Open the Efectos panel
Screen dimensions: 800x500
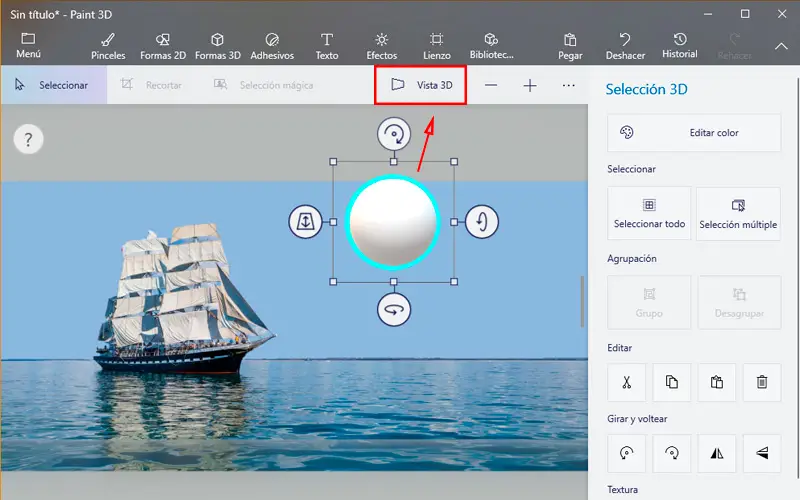click(x=382, y=46)
